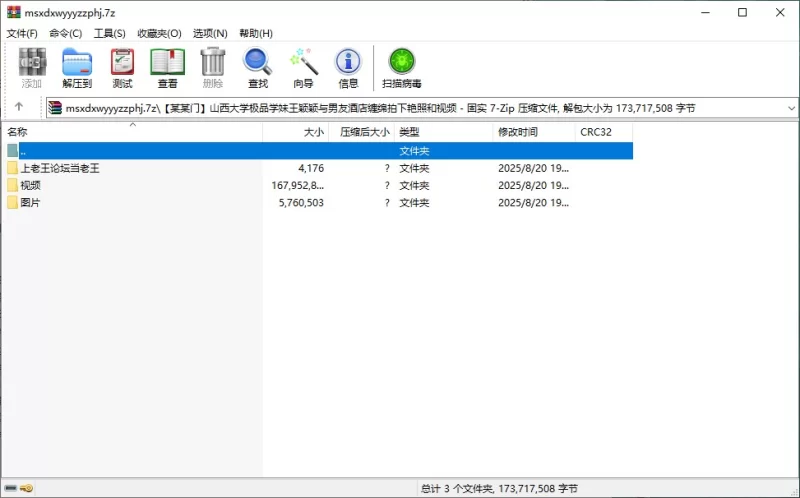Open the 文件(F) menu
Viewport: 800px width, 498px height.
22,34
